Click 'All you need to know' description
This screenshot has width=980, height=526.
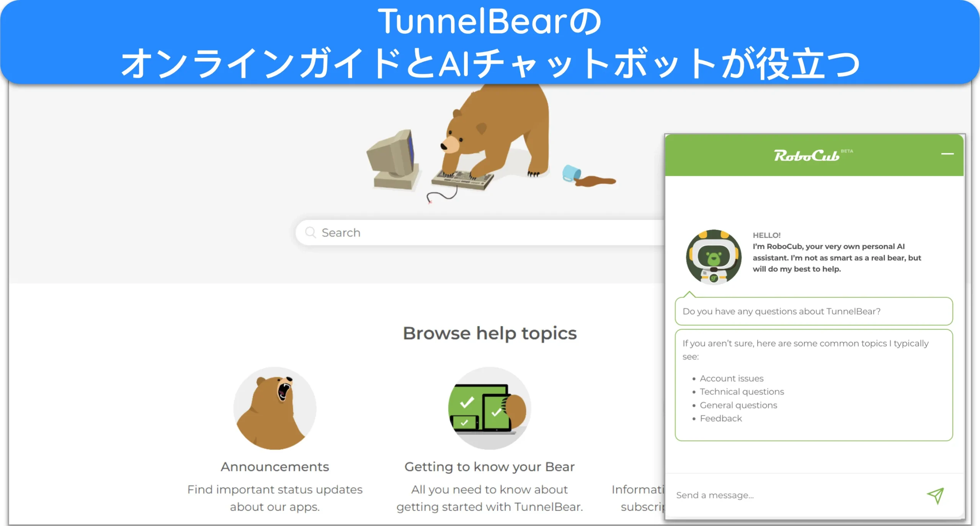click(490, 498)
